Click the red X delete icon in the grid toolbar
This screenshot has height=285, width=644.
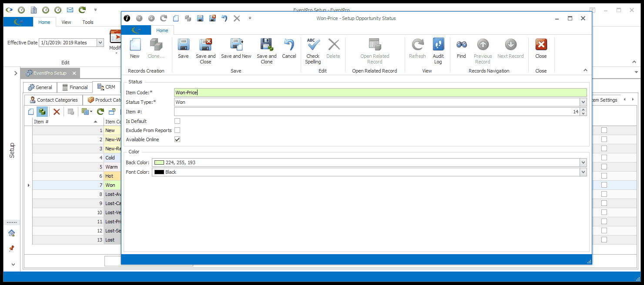[x=57, y=112]
